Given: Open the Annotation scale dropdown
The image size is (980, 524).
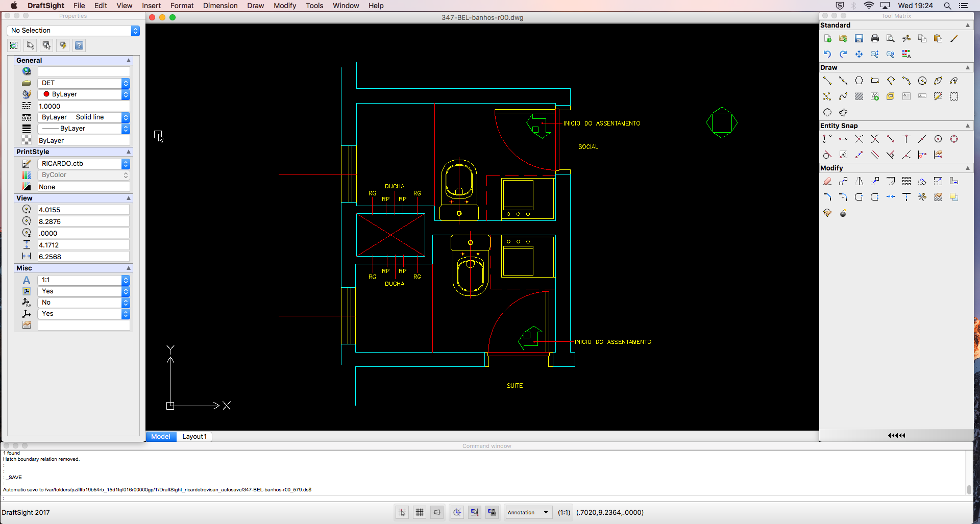Looking at the screenshot, I should click(x=528, y=512).
